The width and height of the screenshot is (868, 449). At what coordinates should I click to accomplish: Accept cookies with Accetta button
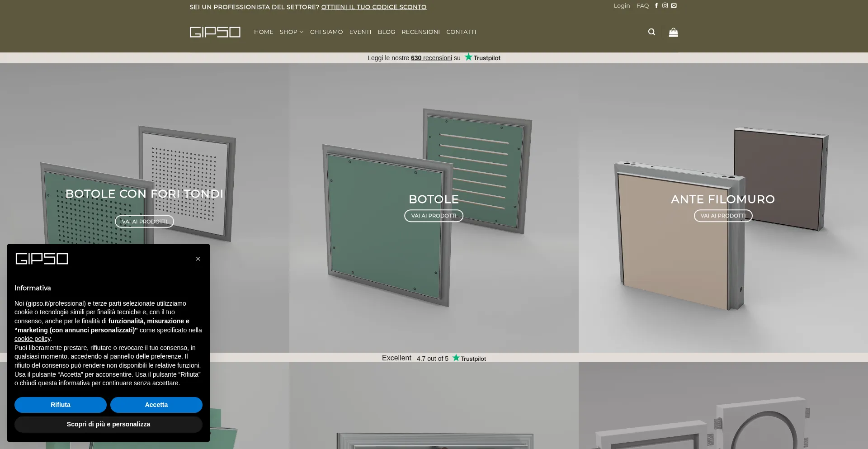tap(156, 405)
